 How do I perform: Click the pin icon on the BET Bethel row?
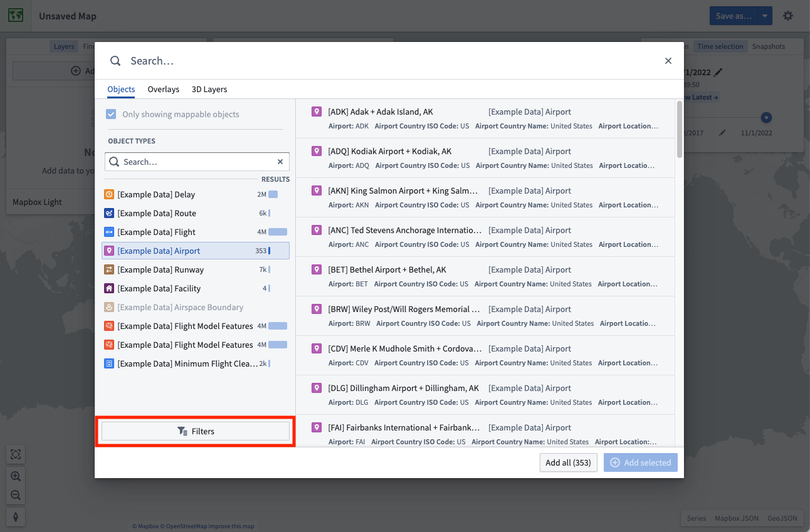coord(317,269)
